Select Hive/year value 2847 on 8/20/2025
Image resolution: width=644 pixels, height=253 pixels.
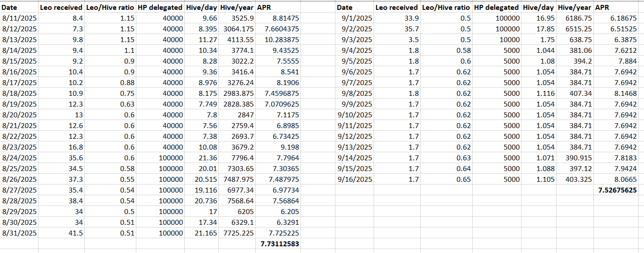click(x=237, y=115)
